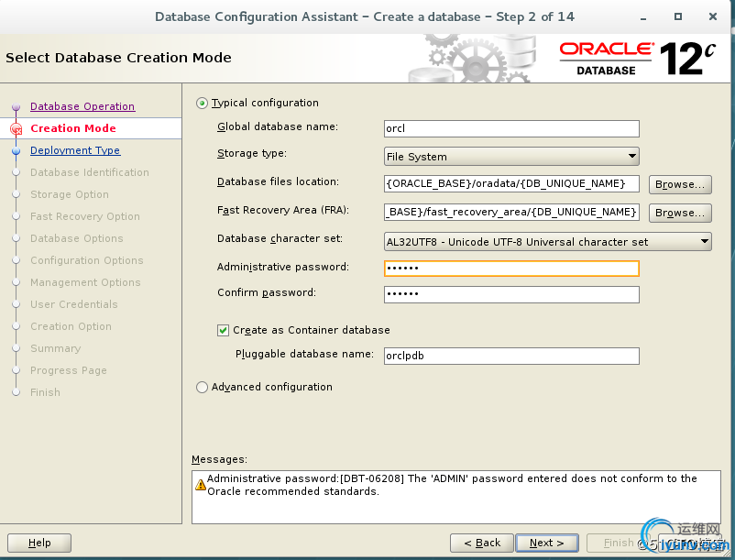Click the Database Identification step label
Image resolution: width=735 pixels, height=560 pixels.
pos(90,172)
